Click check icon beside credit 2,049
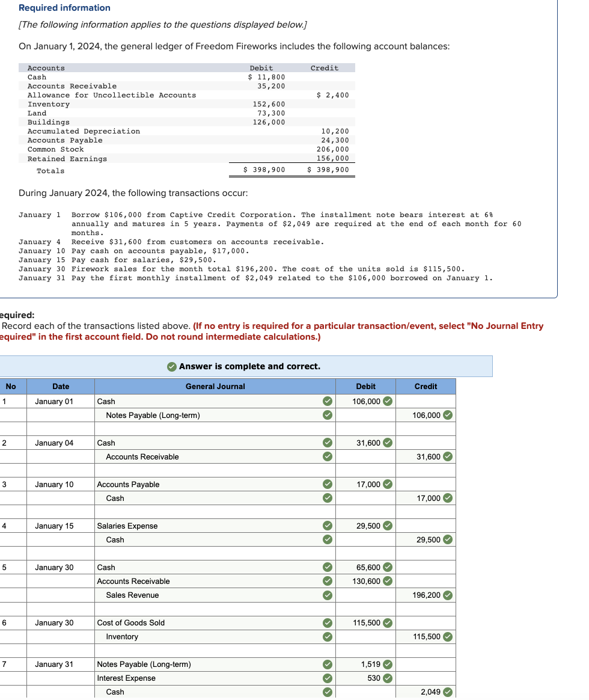 pos(448,692)
